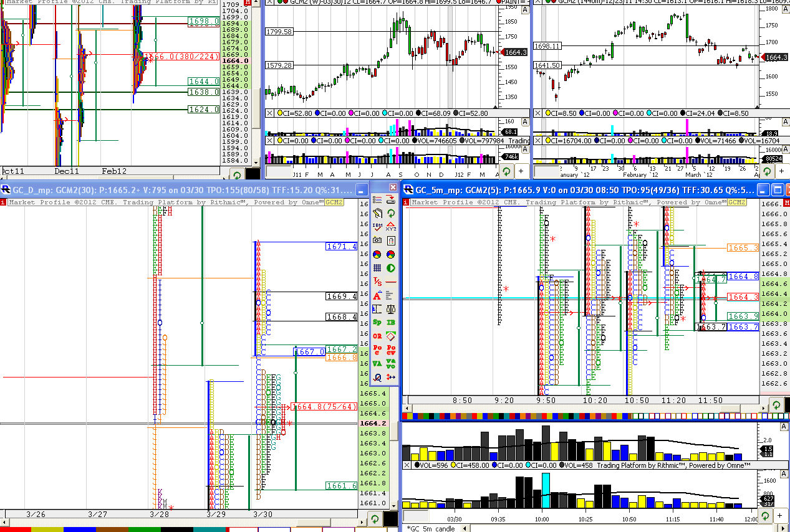Click the red-blue double arrow icon in palette

pyautogui.click(x=391, y=377)
